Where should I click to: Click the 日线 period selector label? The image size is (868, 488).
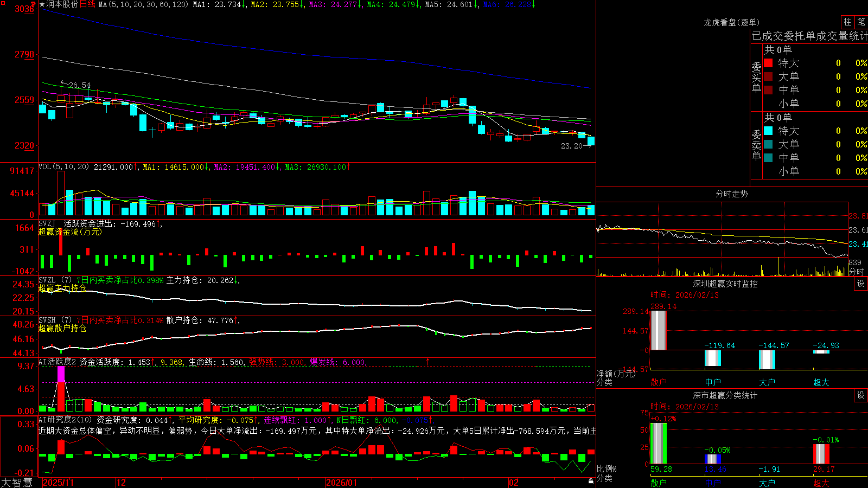click(87, 4)
